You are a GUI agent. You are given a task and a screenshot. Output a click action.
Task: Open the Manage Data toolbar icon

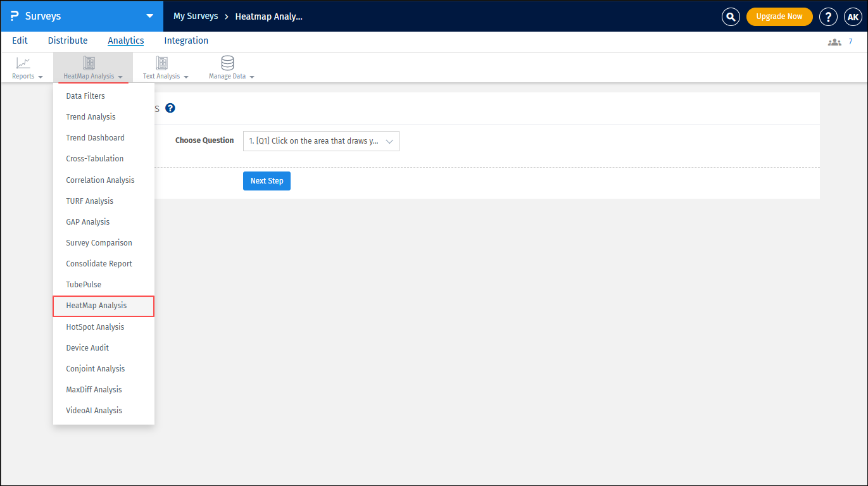click(227, 63)
